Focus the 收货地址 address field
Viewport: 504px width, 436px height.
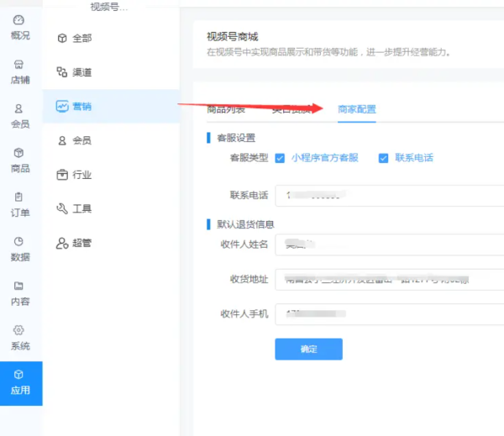[x=391, y=279]
